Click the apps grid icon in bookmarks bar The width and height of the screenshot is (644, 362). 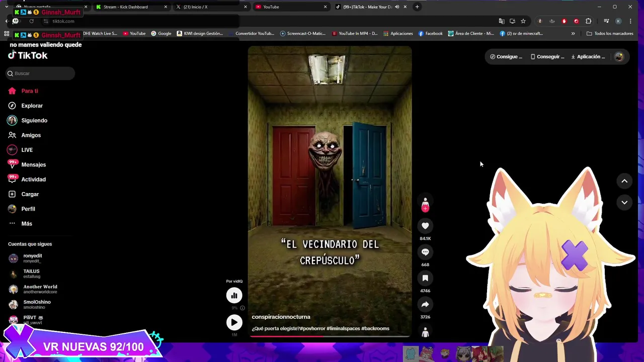pyautogui.click(x=7, y=34)
